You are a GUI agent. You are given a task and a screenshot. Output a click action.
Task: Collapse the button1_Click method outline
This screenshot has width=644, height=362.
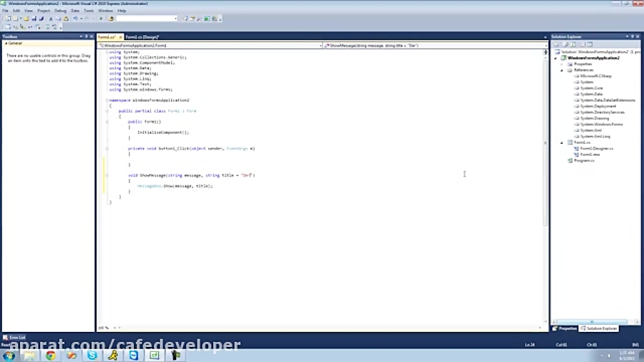pos(107,149)
